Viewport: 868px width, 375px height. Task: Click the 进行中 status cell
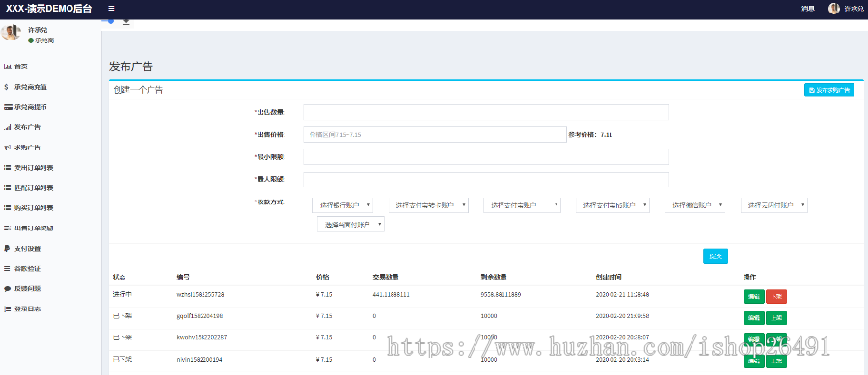coord(122,294)
